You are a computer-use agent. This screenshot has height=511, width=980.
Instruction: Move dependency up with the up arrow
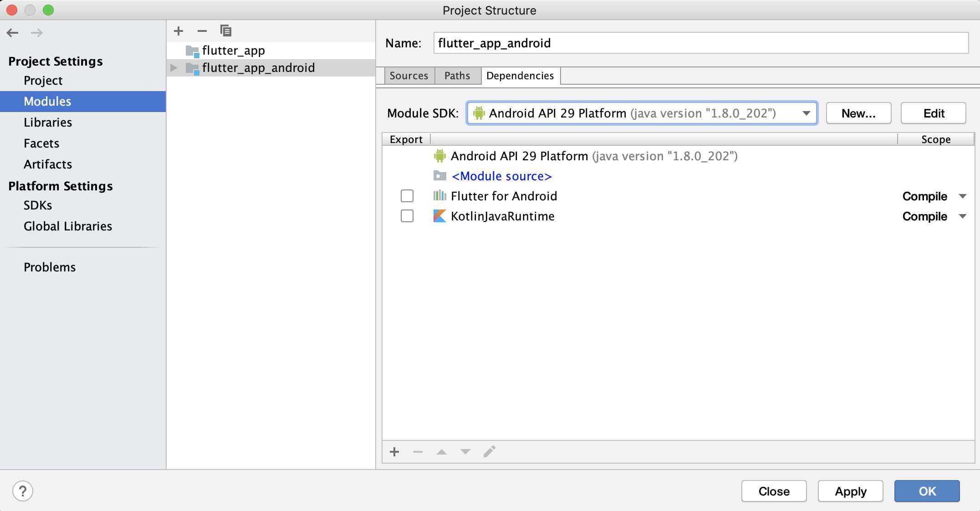[x=442, y=452]
